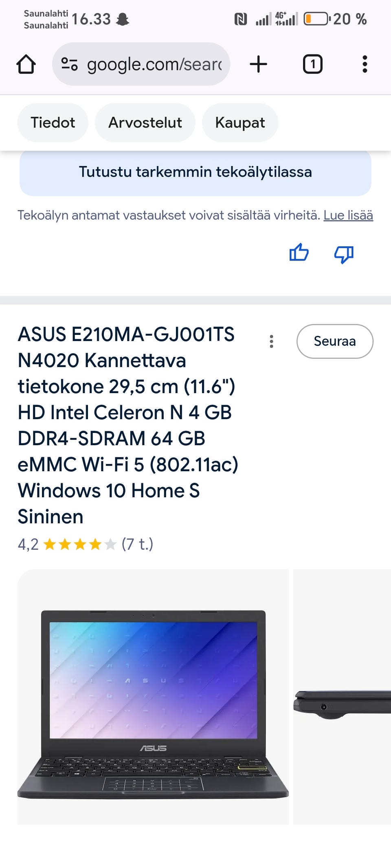Switch to the Kaupat tab
The height and width of the screenshot is (868, 391).
click(x=240, y=122)
